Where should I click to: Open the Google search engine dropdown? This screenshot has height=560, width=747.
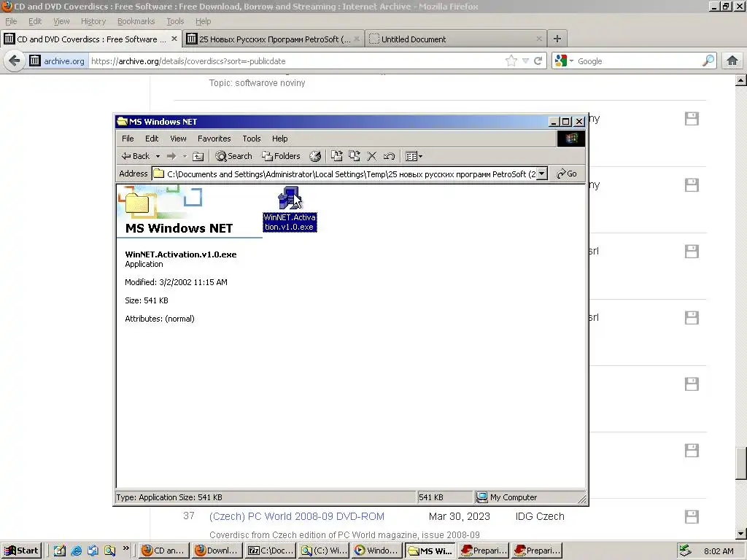[x=564, y=61]
